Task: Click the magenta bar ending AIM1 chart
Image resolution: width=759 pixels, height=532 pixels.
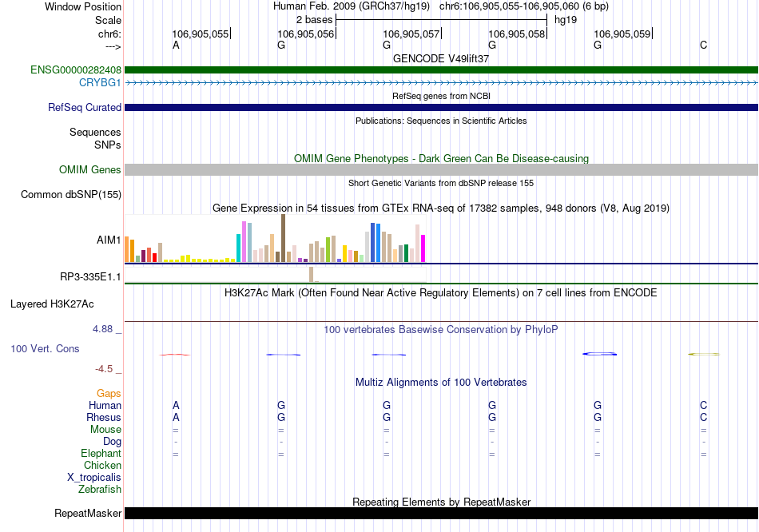Action: click(x=423, y=248)
